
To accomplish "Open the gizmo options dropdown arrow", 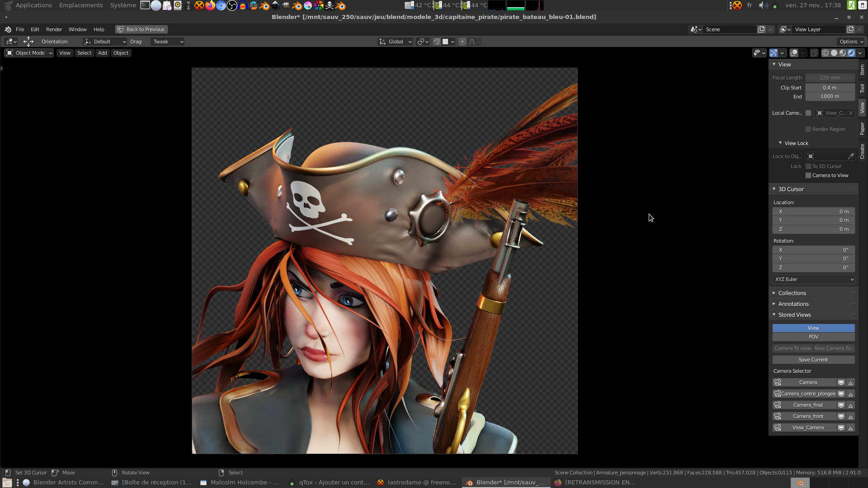I will (x=782, y=53).
